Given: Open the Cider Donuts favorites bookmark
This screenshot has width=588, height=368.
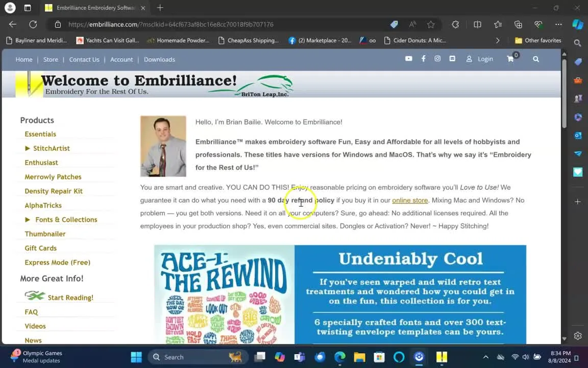Looking at the screenshot, I should [x=415, y=40].
